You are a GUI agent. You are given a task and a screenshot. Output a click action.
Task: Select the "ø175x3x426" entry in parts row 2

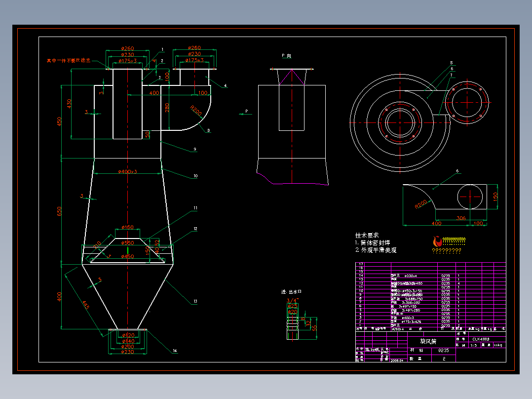(x=411, y=321)
